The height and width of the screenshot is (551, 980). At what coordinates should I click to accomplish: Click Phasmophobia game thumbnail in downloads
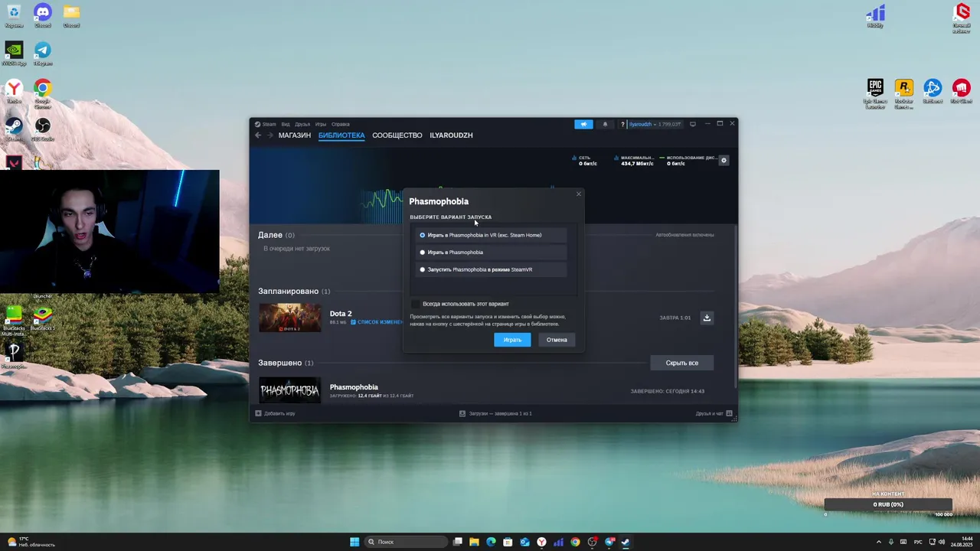(290, 390)
